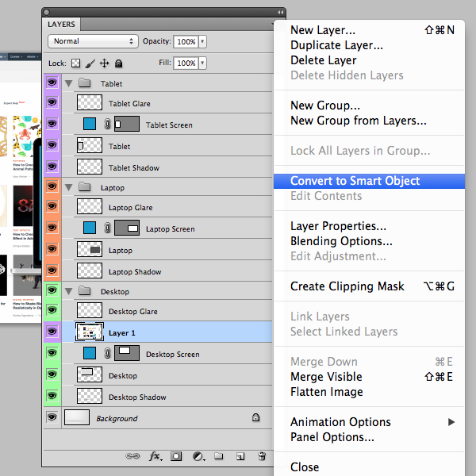
Task: Click the chain link on Laptop Screen layer
Action: pyautogui.click(x=107, y=228)
